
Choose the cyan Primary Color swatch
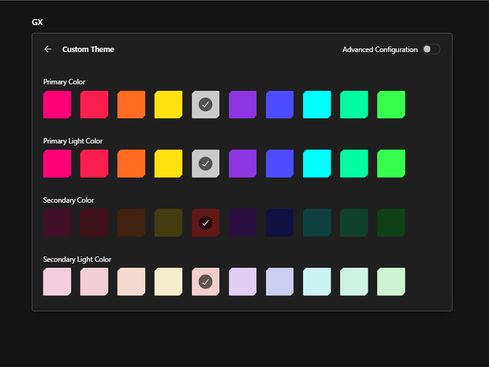317,105
